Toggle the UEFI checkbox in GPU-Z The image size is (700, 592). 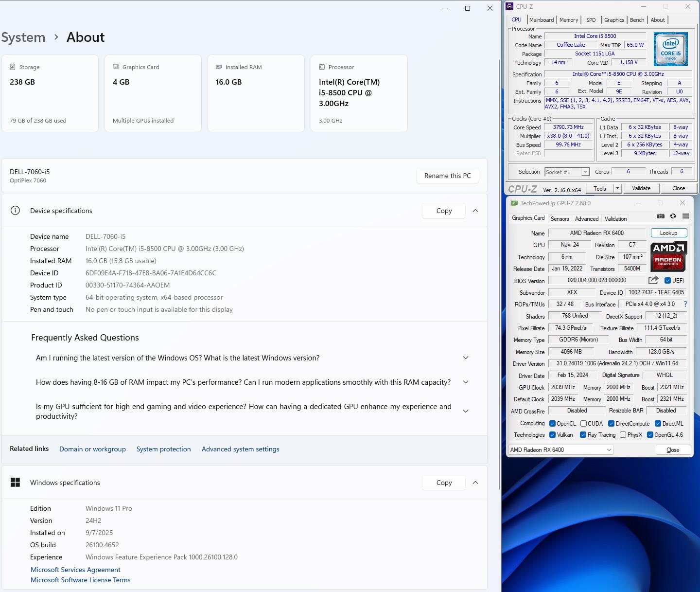pyautogui.click(x=668, y=281)
